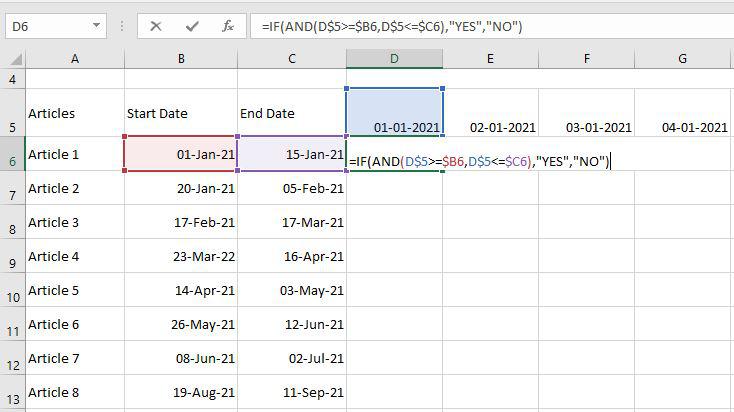This screenshot has height=412, width=734.
Task: Select start date 19-Aug-21 cell
Action: pyautogui.click(x=181, y=392)
